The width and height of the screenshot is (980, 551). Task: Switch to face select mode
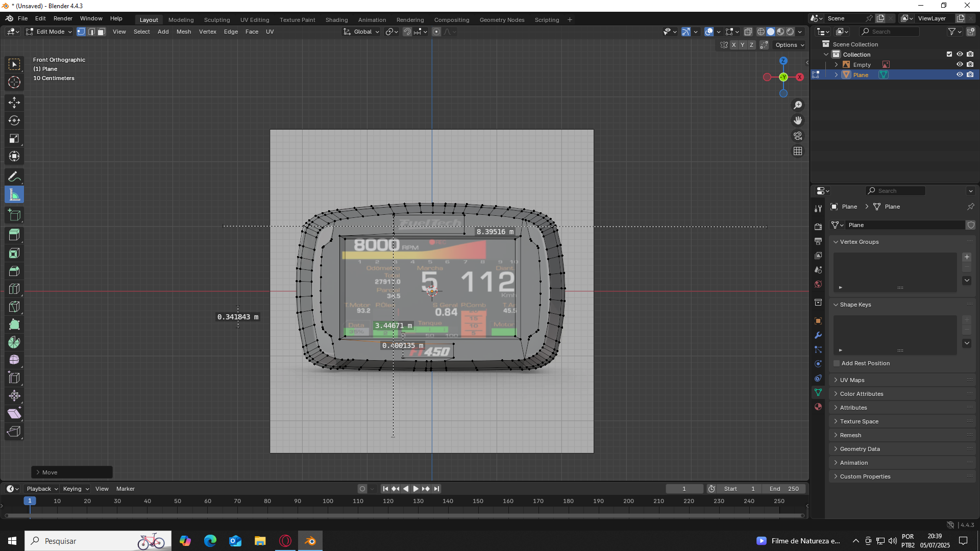pos(102,32)
